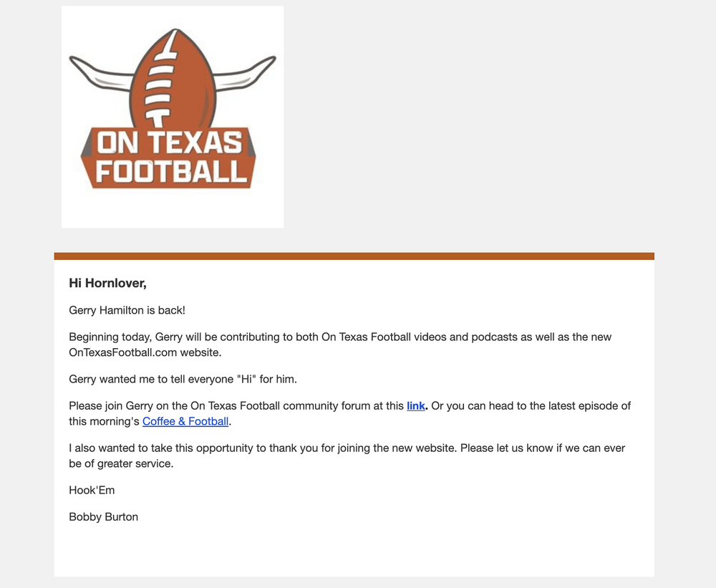Click the "ON TEXAS" wording in logo

tap(169, 143)
